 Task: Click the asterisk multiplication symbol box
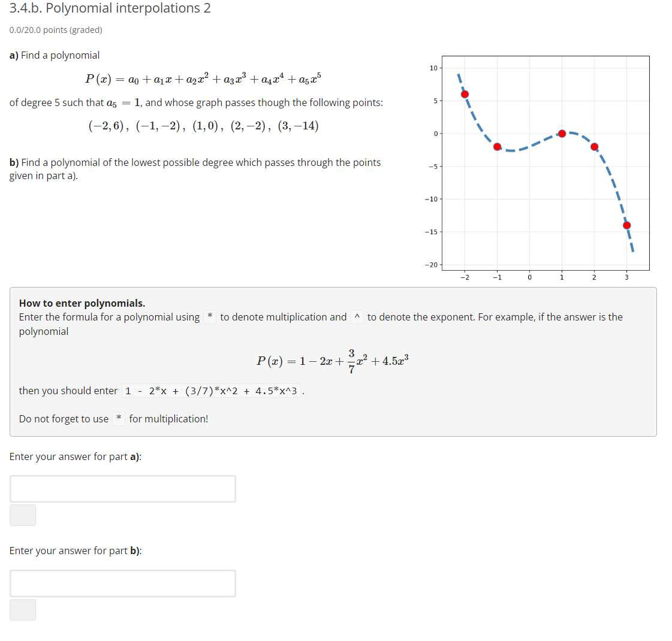coord(209,316)
